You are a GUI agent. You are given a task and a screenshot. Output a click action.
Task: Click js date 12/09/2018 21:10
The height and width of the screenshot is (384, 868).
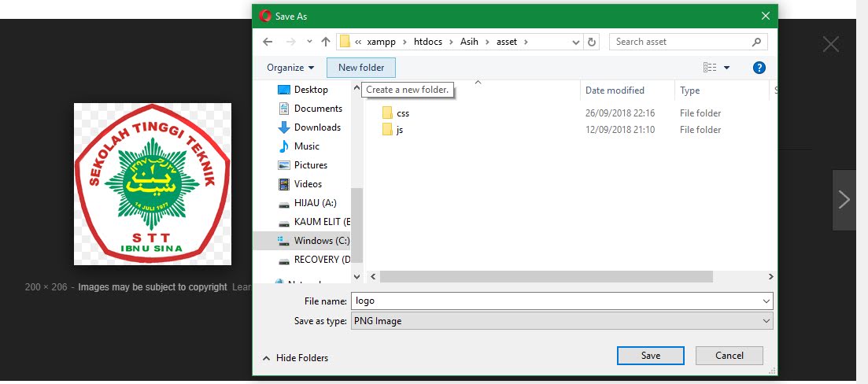(620, 130)
